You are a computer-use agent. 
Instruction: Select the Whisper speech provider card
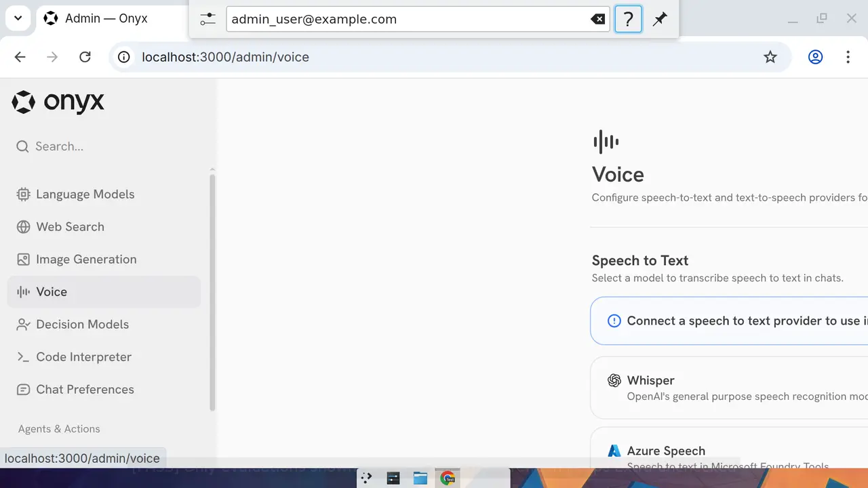[x=729, y=388]
